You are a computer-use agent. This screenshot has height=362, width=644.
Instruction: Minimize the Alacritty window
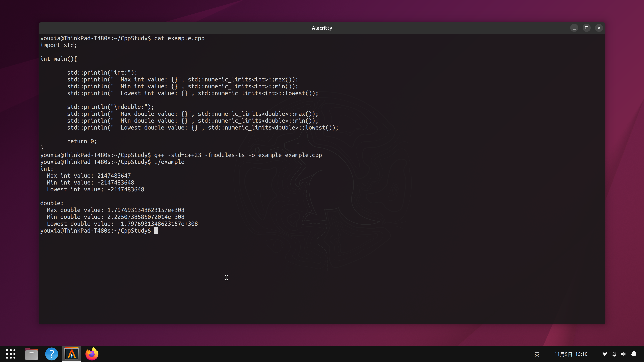click(x=574, y=28)
